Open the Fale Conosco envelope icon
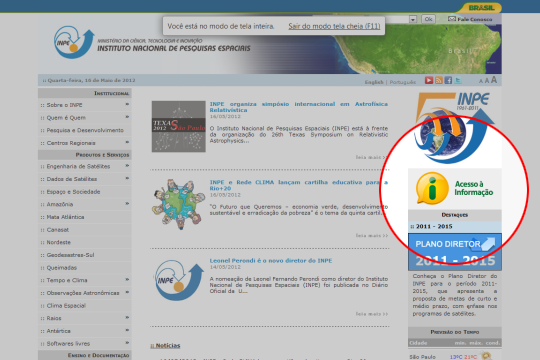The width and height of the screenshot is (540, 360). pyautogui.click(x=452, y=19)
